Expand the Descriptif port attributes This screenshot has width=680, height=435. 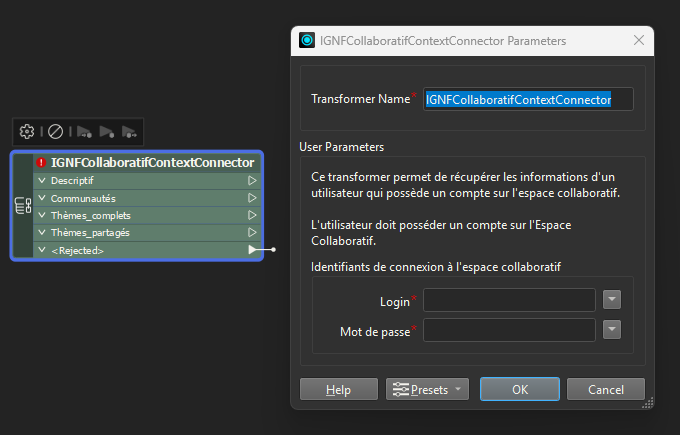pos(42,180)
